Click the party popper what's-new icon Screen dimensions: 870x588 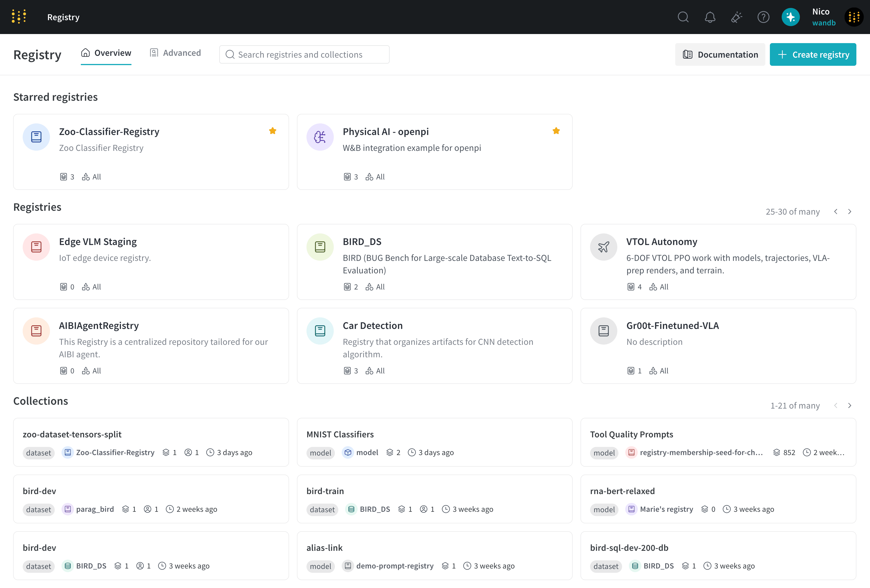coord(737,17)
